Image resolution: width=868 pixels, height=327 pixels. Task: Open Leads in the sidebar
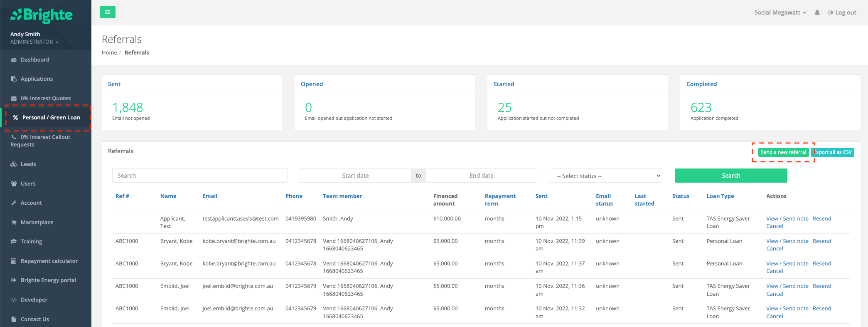(x=28, y=164)
